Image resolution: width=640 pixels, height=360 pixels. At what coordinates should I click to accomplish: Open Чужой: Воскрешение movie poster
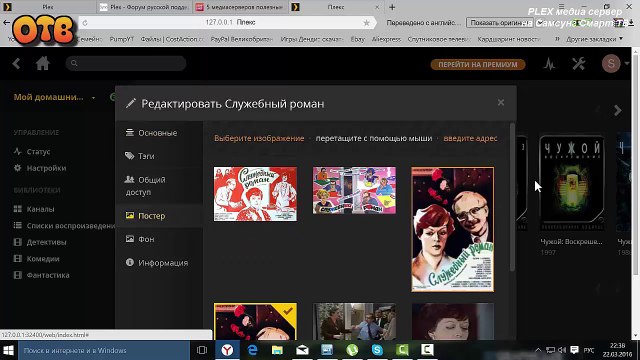(571, 183)
